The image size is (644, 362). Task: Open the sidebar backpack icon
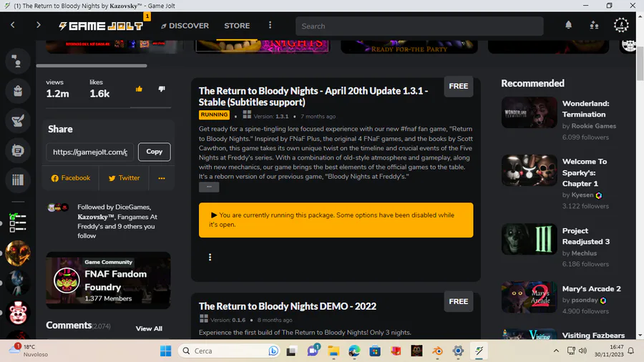click(x=18, y=91)
